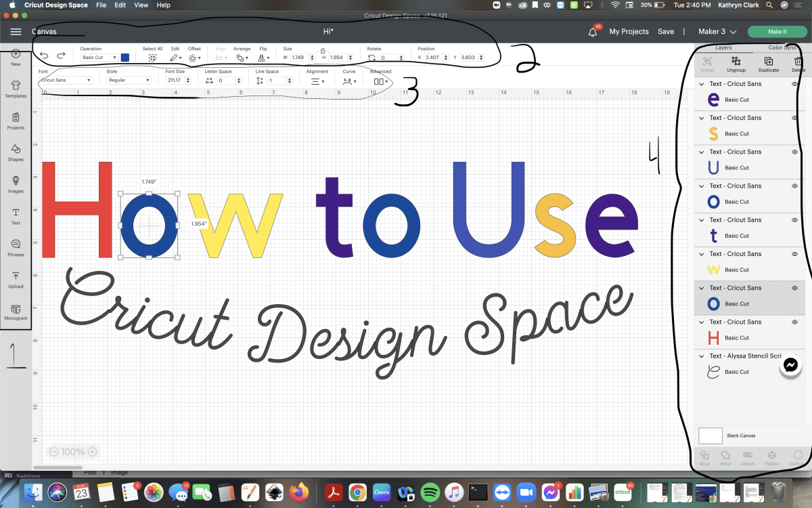Click the Undo arrow
This screenshot has height=508, width=812.
(x=44, y=56)
